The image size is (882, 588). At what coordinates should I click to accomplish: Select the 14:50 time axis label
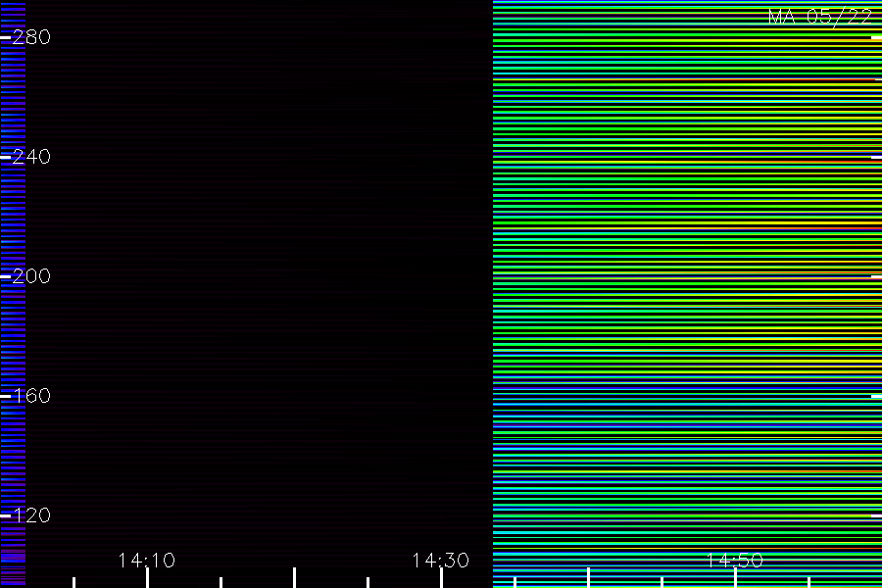[735, 561]
